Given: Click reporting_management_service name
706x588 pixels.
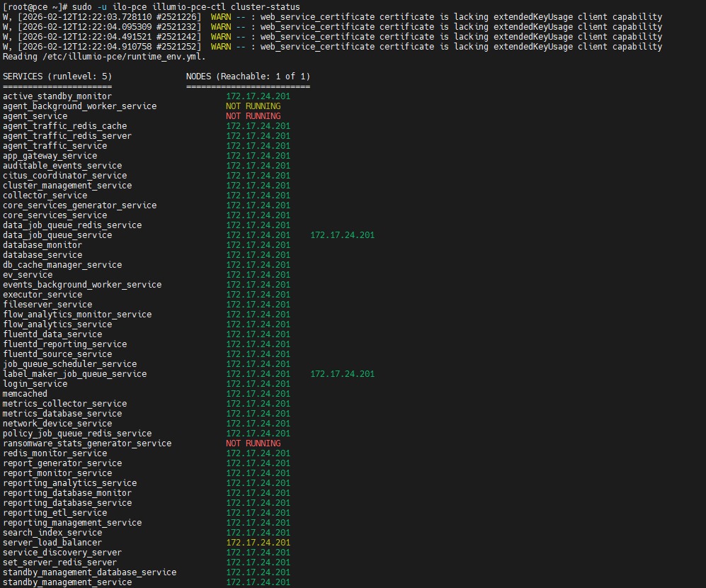Looking at the screenshot, I should coord(72,522).
